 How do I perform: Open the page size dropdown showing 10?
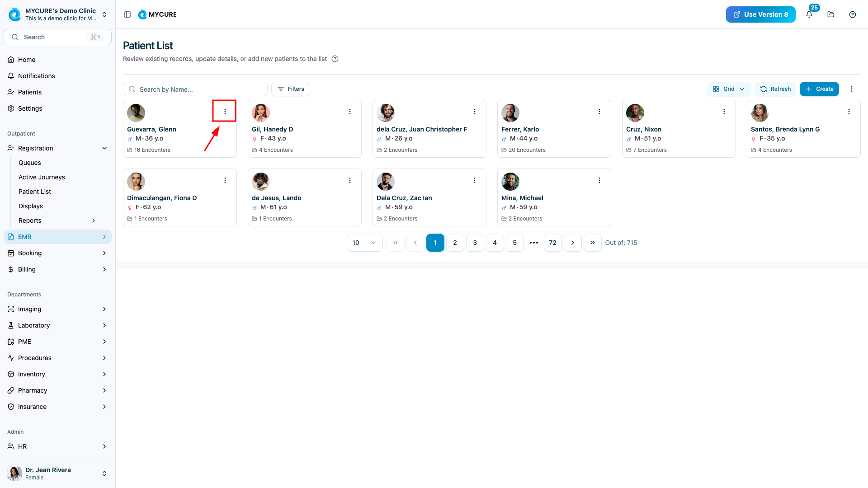coord(364,243)
